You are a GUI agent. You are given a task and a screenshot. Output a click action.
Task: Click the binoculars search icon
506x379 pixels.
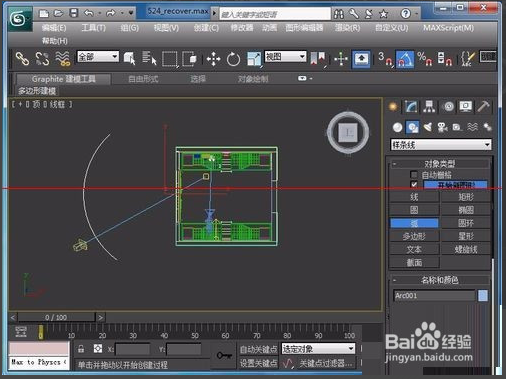click(x=339, y=14)
